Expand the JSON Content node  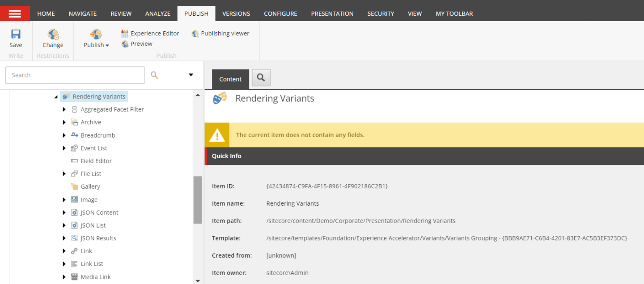64,212
